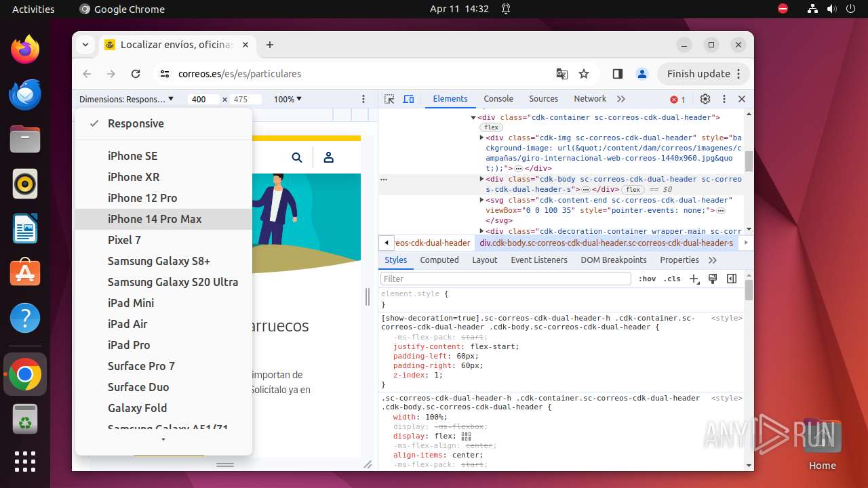Open the 100% zoom dropdown

pos(288,99)
